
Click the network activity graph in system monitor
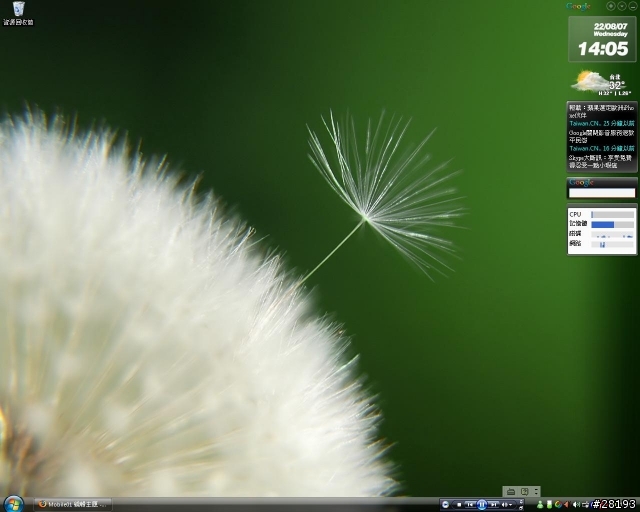(612, 244)
